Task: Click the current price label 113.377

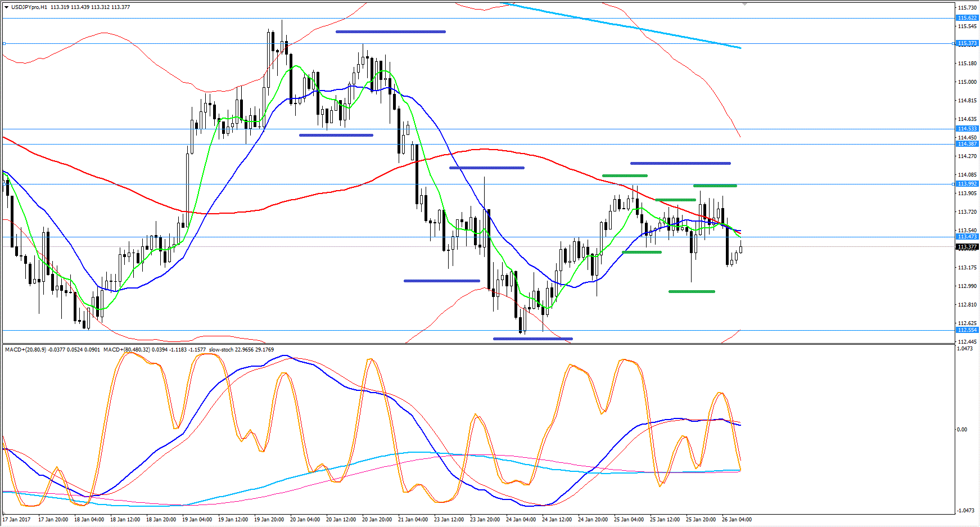Action: point(967,247)
